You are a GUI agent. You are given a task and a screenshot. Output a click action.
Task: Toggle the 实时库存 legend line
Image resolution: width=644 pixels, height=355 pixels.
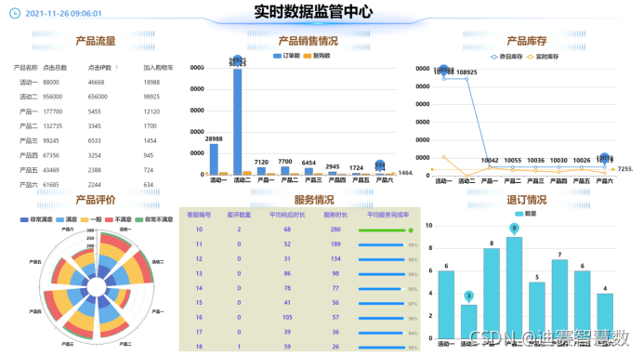[x=542, y=57]
